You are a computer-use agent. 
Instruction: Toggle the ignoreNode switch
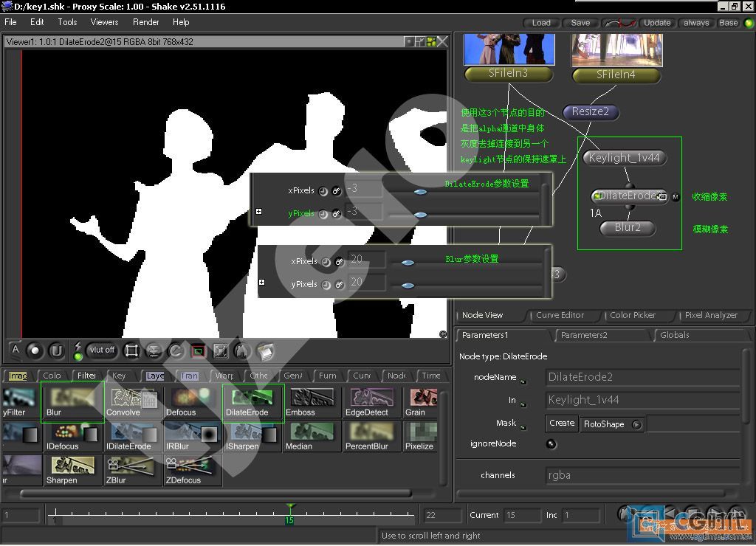[551, 444]
